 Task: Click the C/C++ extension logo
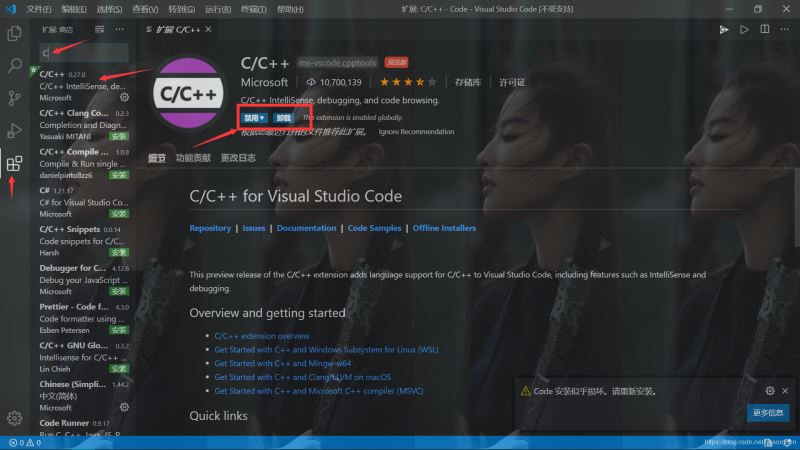click(188, 93)
